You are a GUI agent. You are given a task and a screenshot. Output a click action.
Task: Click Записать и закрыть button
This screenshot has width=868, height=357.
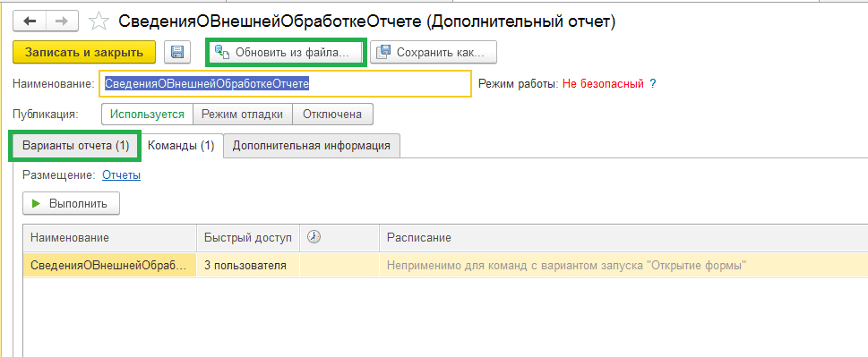click(84, 53)
